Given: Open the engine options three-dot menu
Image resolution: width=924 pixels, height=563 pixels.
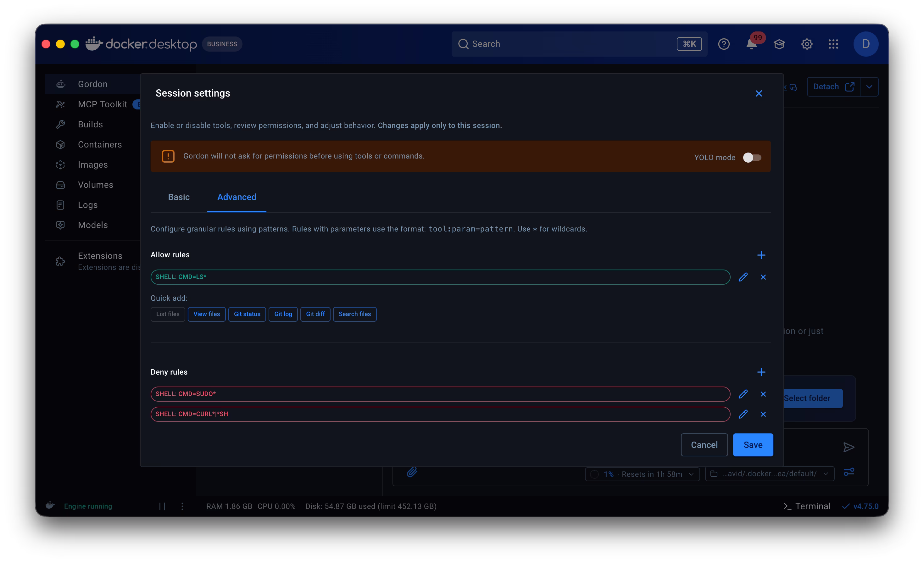Looking at the screenshot, I should tap(182, 506).
